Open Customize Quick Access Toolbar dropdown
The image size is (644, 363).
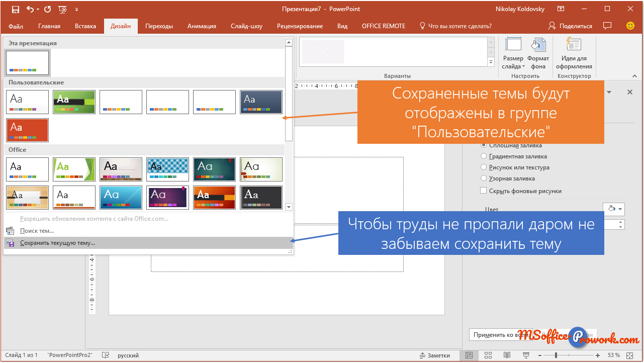[x=76, y=9]
